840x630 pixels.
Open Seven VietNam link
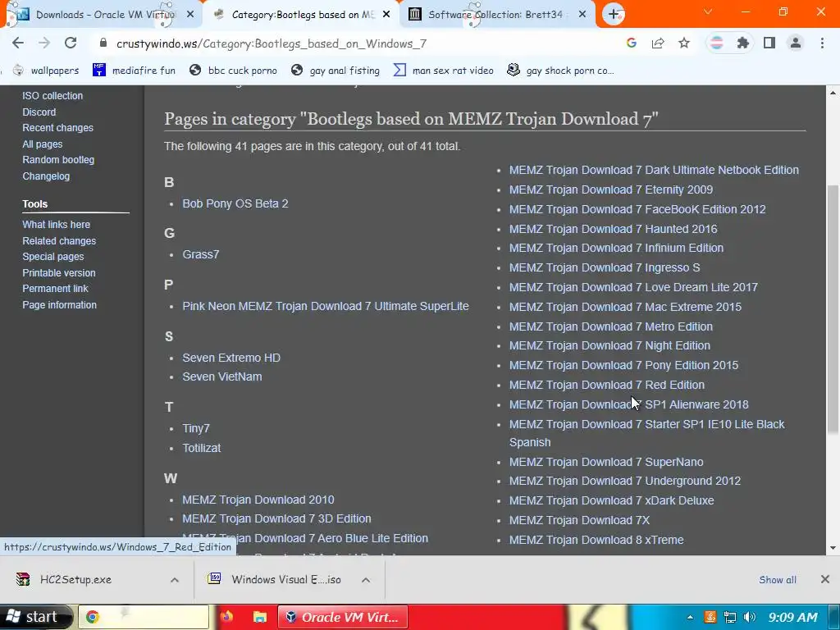222,377
